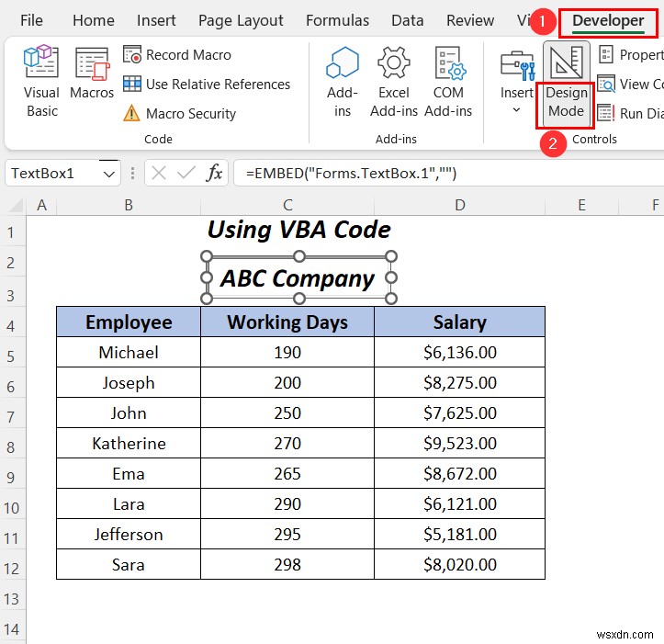Screen dimensions: 664x644
Task: Open the Visual Basic editor
Action: 41,82
